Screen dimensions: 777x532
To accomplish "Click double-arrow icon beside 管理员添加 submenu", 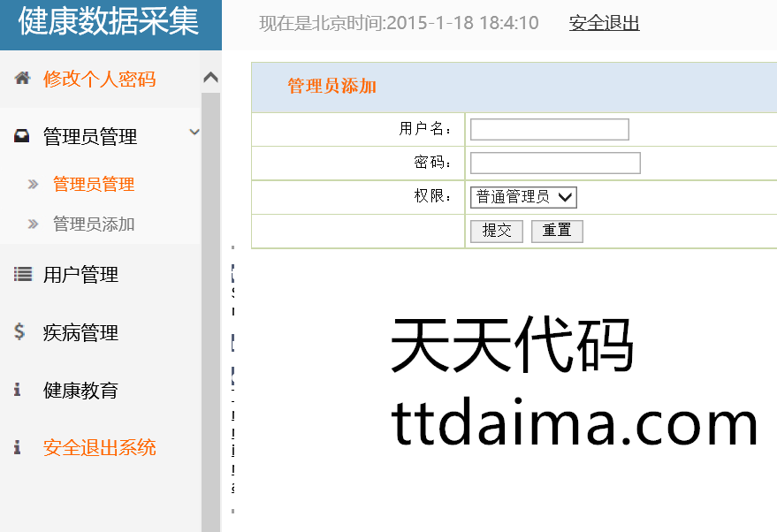I will coord(33,224).
